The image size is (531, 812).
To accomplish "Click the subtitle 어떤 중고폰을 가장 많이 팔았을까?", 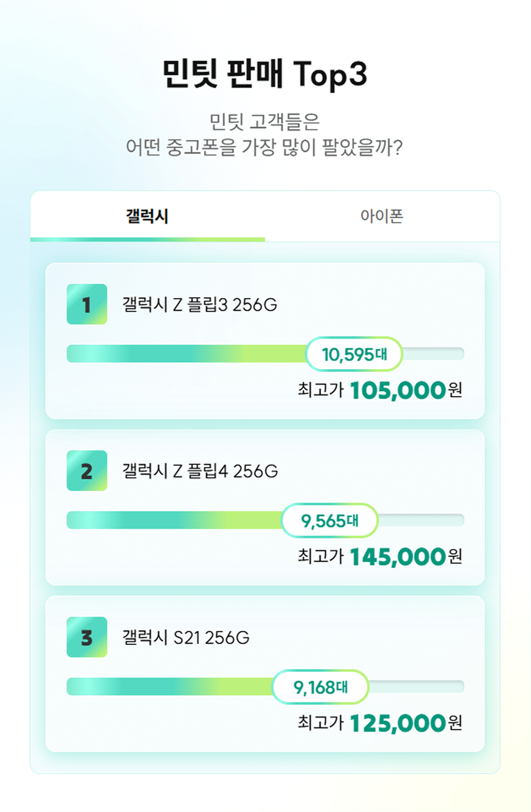I will (265, 147).
